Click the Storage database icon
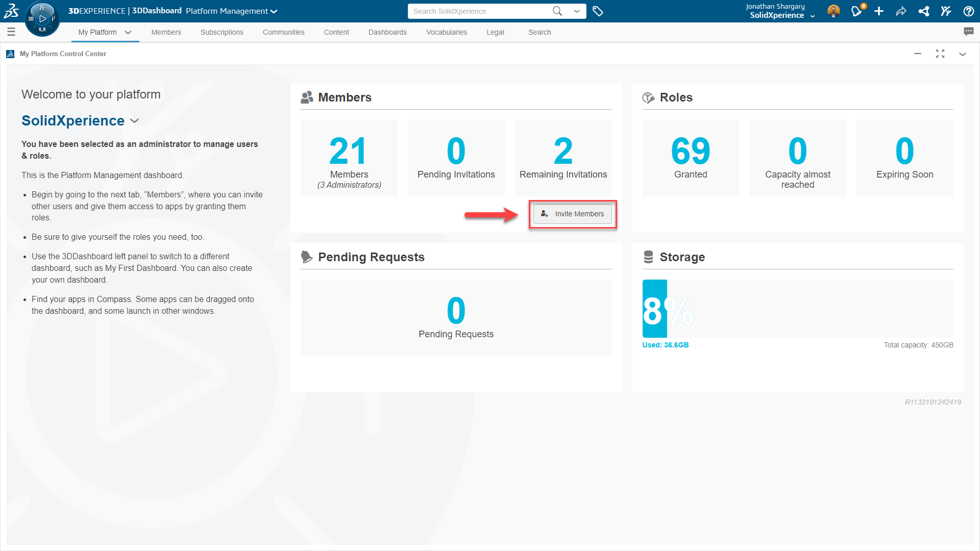This screenshot has height=551, width=980. (648, 257)
